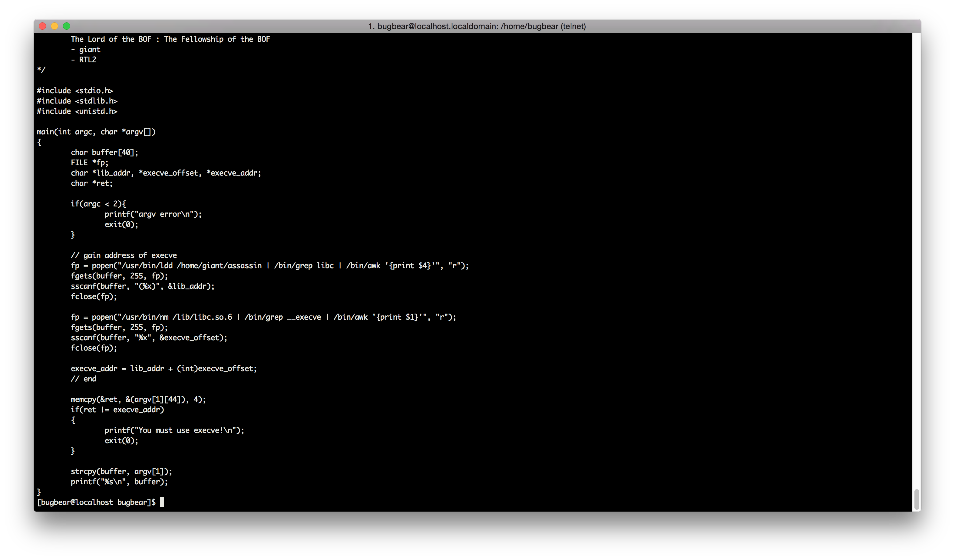Click the memcpy(&ret, ...) line

pos(138,399)
